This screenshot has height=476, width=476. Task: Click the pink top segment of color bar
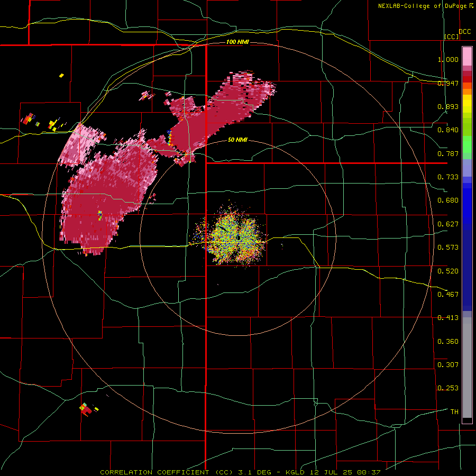[x=467, y=56]
